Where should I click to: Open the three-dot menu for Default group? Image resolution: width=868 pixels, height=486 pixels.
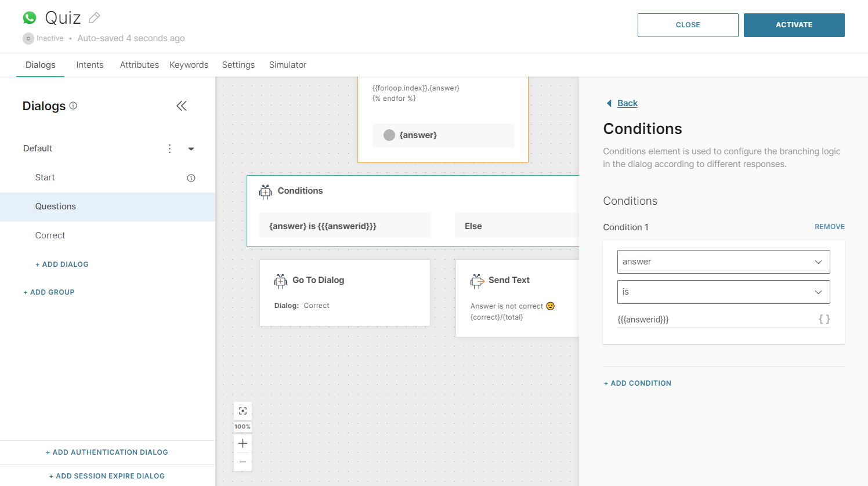click(169, 148)
